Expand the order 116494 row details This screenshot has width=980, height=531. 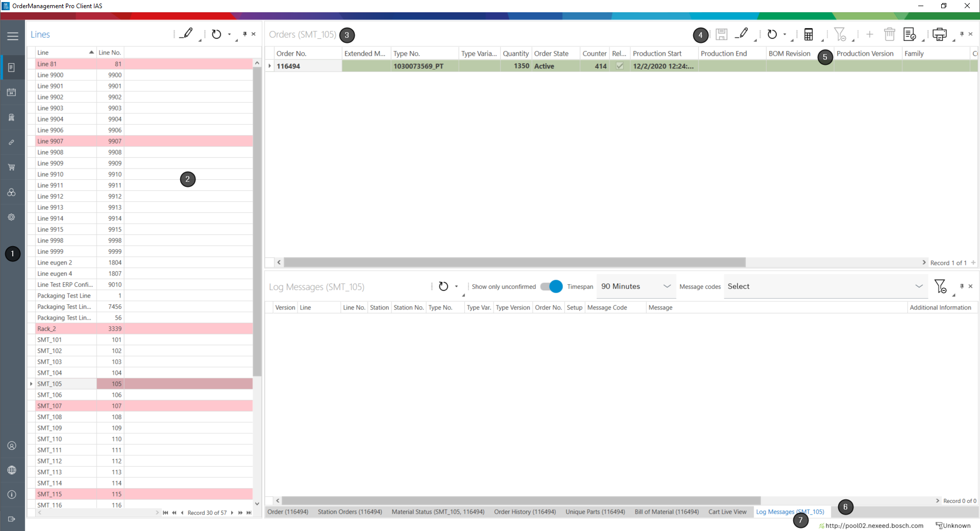click(x=269, y=66)
